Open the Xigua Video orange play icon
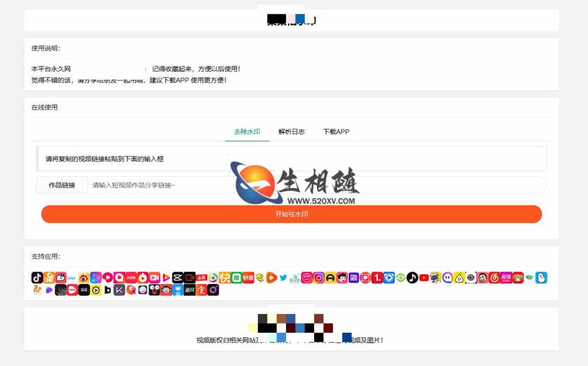Viewport: 588px width, 366px height. [272, 278]
